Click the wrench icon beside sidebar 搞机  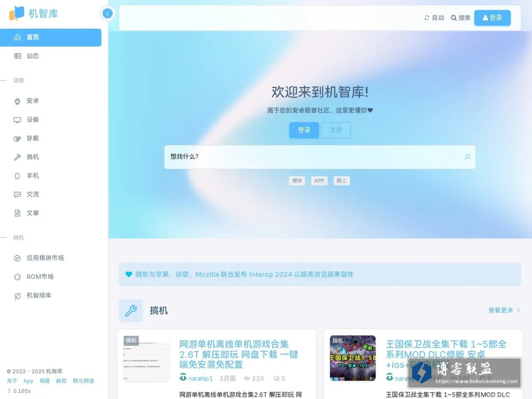17,157
